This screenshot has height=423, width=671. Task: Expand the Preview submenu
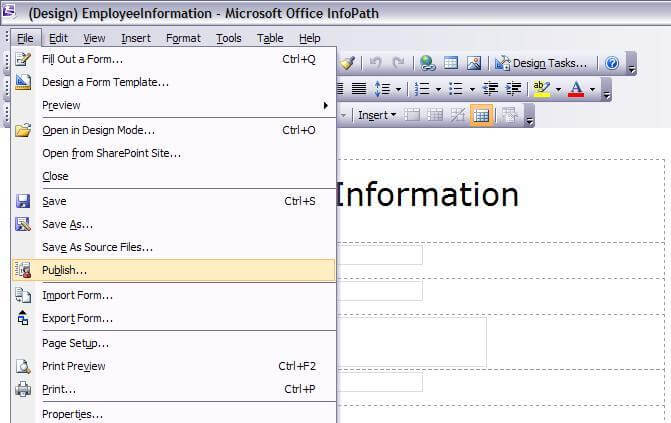(x=174, y=105)
